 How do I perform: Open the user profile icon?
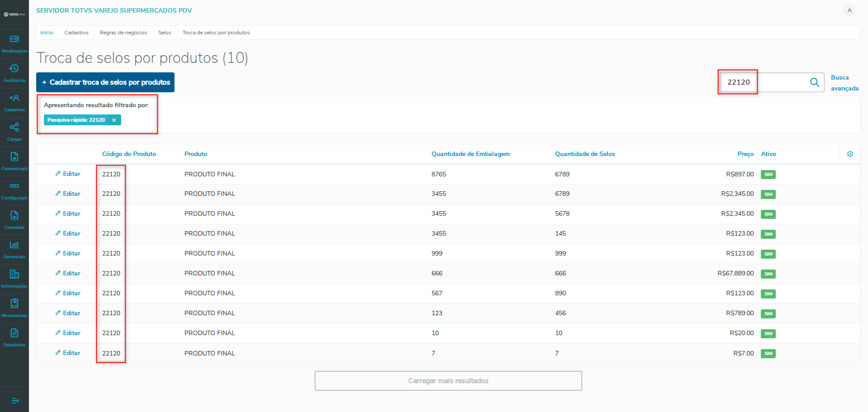(x=849, y=10)
